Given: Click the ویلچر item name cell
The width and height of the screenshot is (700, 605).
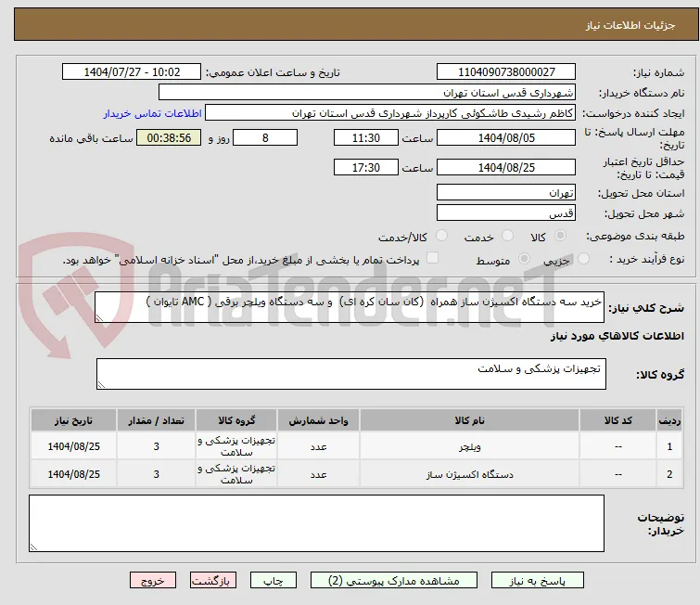Looking at the screenshot, I should point(470,446).
